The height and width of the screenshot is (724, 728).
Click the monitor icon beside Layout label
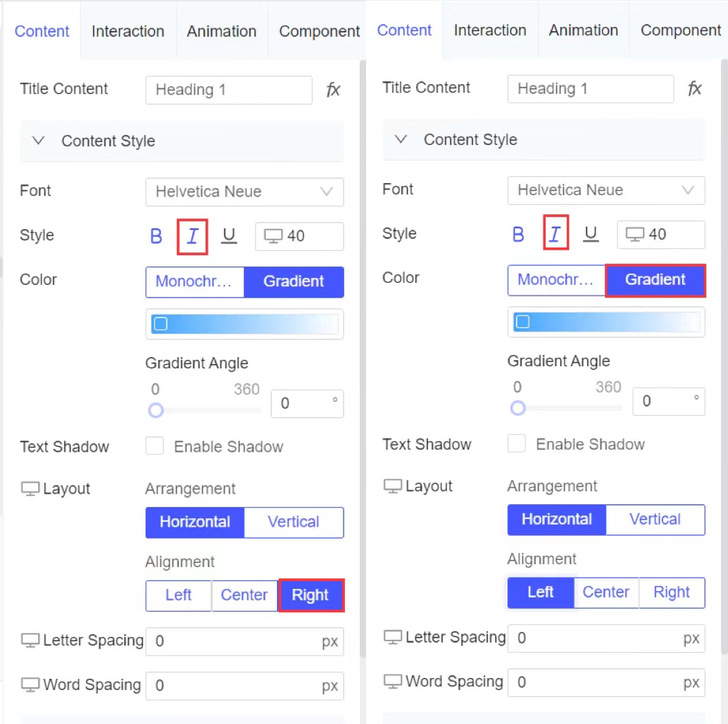pos(29,488)
